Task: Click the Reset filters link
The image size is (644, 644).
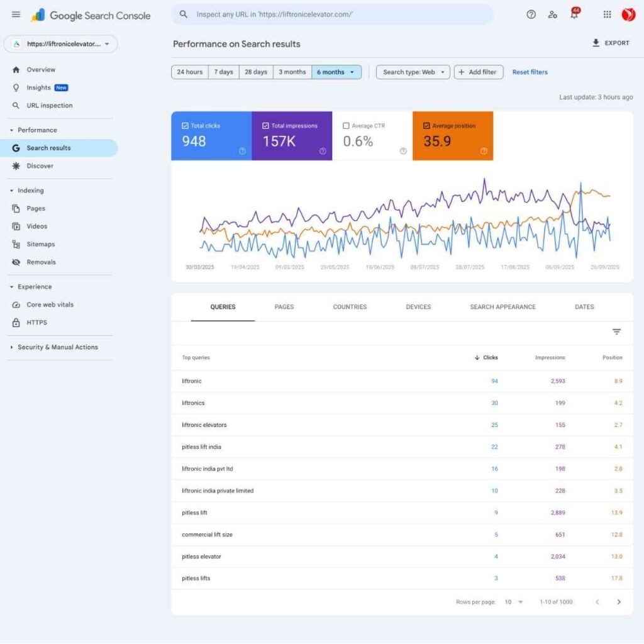Action: point(530,72)
